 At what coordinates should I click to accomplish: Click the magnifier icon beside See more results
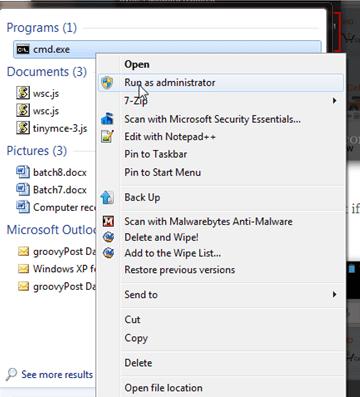click(11, 375)
